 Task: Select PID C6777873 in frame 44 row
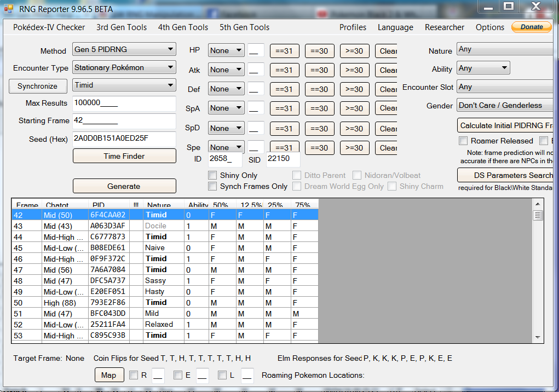(x=108, y=237)
